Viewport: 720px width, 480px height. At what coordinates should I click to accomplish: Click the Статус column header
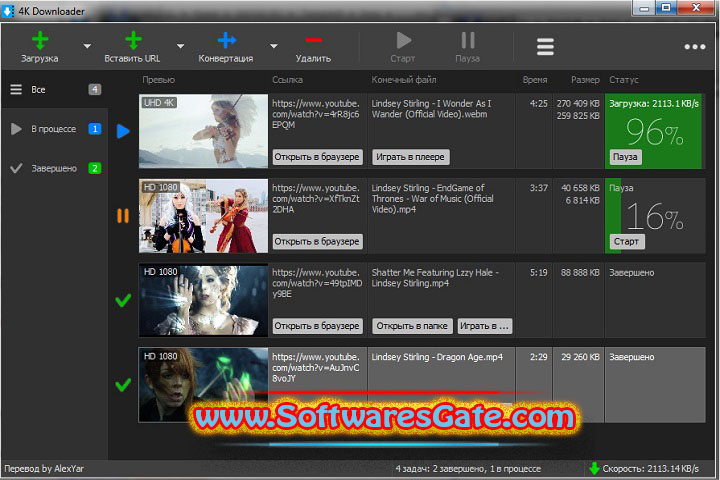(624, 80)
